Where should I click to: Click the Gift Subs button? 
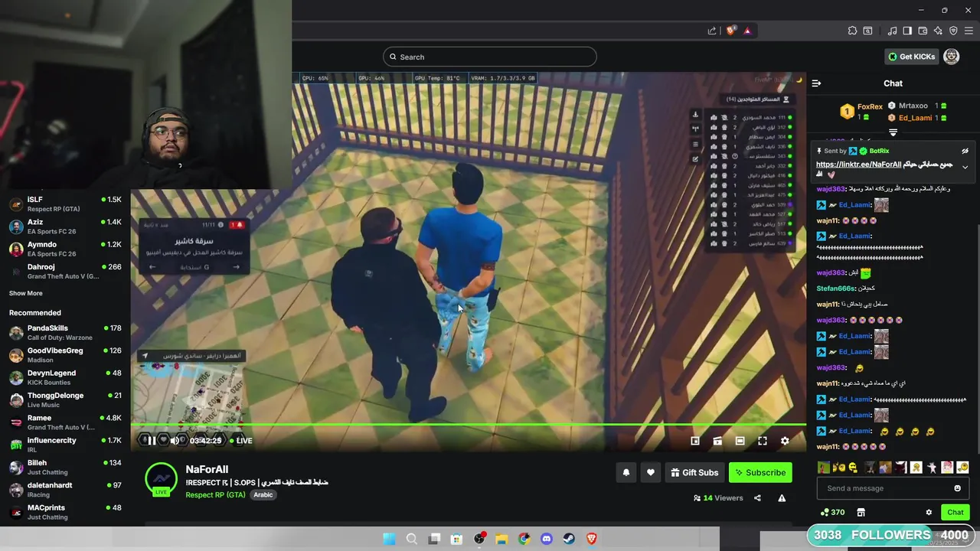point(694,473)
